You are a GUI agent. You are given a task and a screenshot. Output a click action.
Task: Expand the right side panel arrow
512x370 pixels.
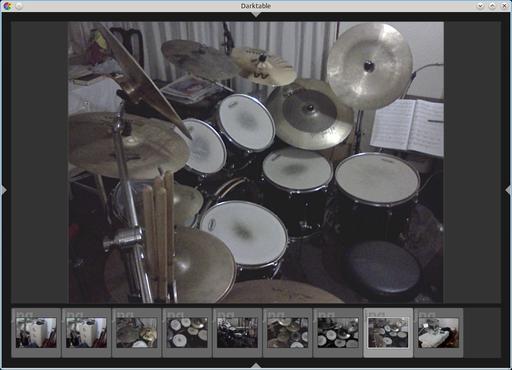pyautogui.click(x=508, y=190)
